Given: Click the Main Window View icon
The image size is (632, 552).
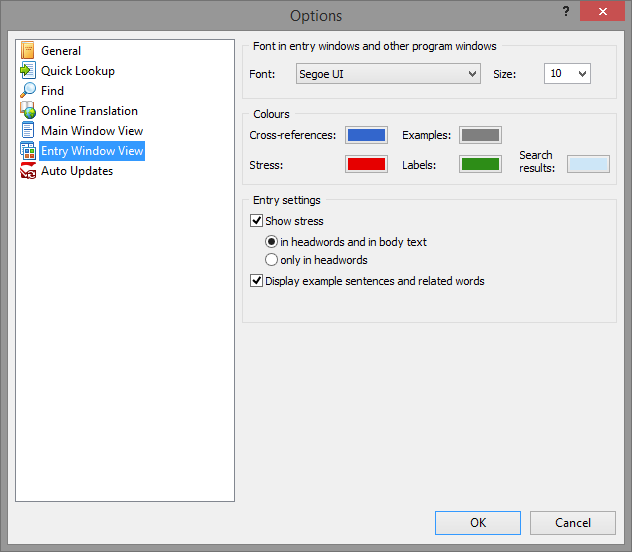Looking at the screenshot, I should point(28,131).
